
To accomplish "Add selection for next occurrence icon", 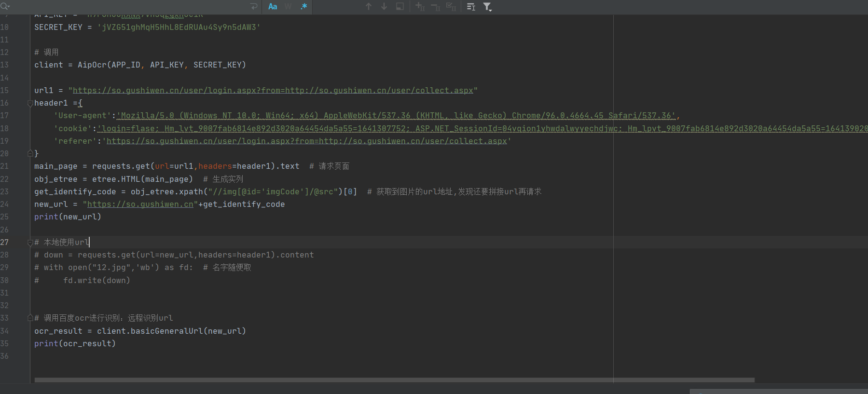I will tap(420, 7).
